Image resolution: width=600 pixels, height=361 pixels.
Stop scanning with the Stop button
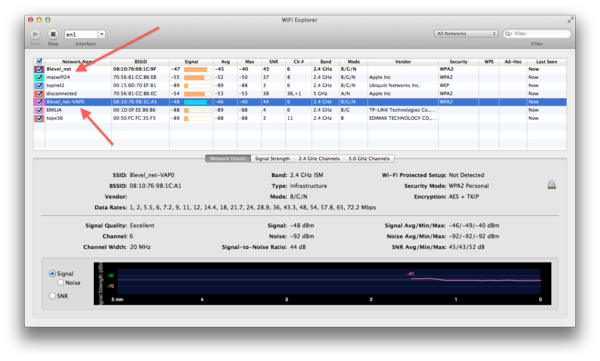click(53, 34)
